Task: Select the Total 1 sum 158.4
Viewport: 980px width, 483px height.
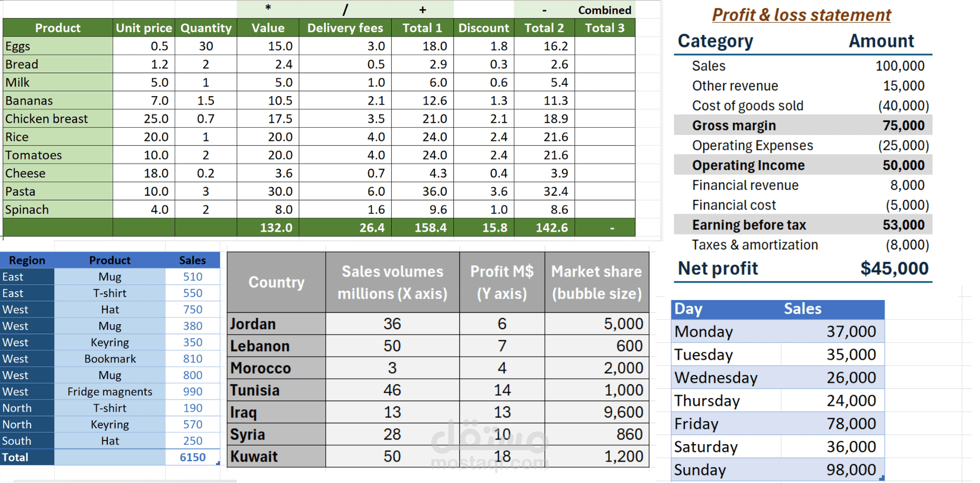Action: pyautogui.click(x=422, y=227)
